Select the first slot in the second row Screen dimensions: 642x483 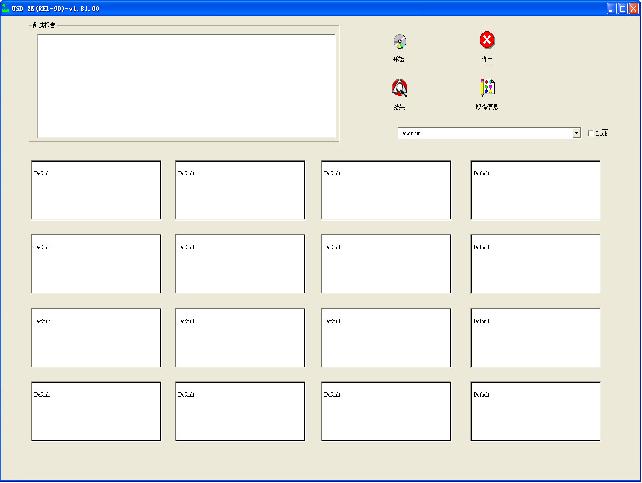96,264
